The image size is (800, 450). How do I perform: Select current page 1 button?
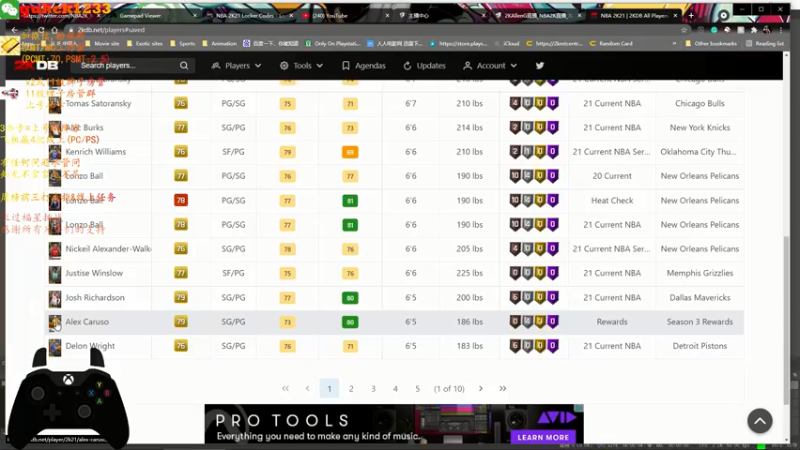[329, 388]
